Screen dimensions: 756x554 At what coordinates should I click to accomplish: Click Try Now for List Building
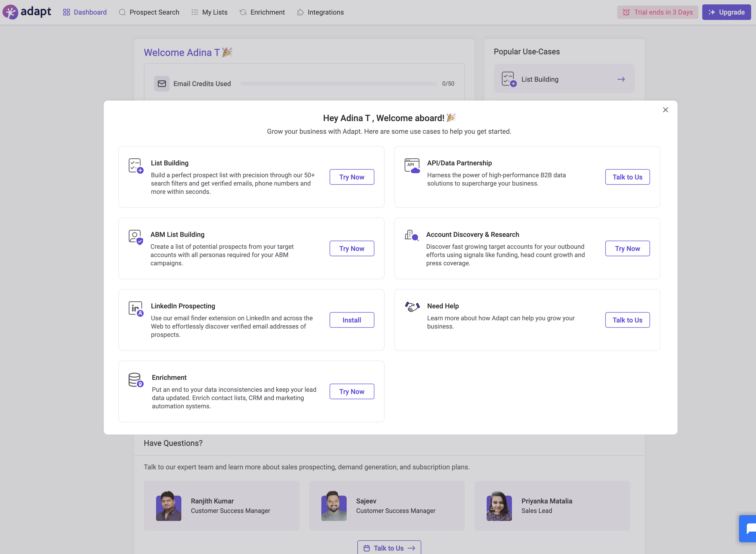(352, 177)
